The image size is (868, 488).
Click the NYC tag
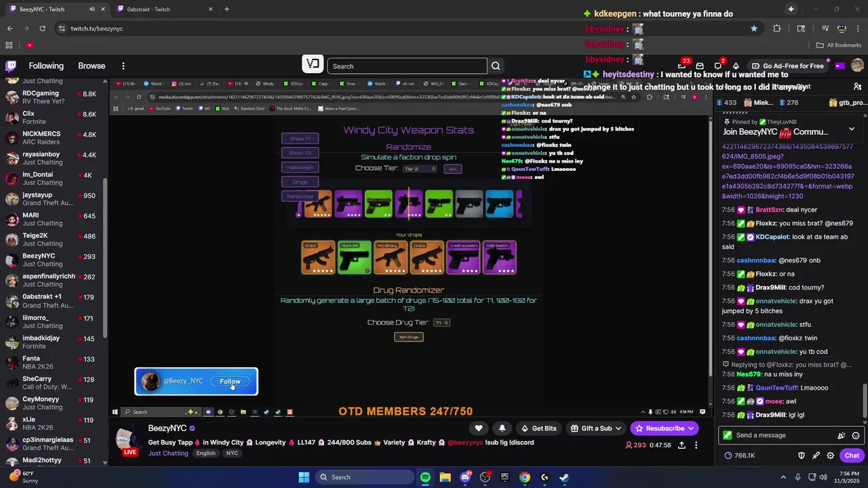233,453
